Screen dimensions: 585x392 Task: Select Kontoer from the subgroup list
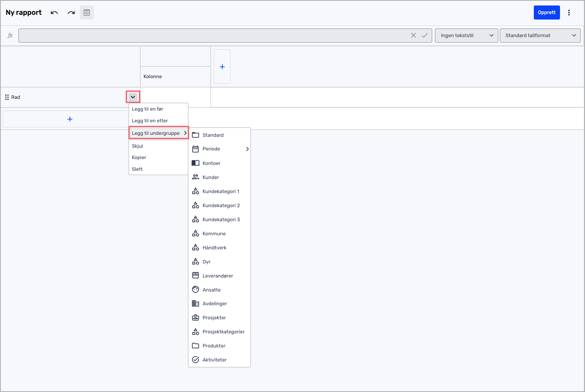pos(211,163)
